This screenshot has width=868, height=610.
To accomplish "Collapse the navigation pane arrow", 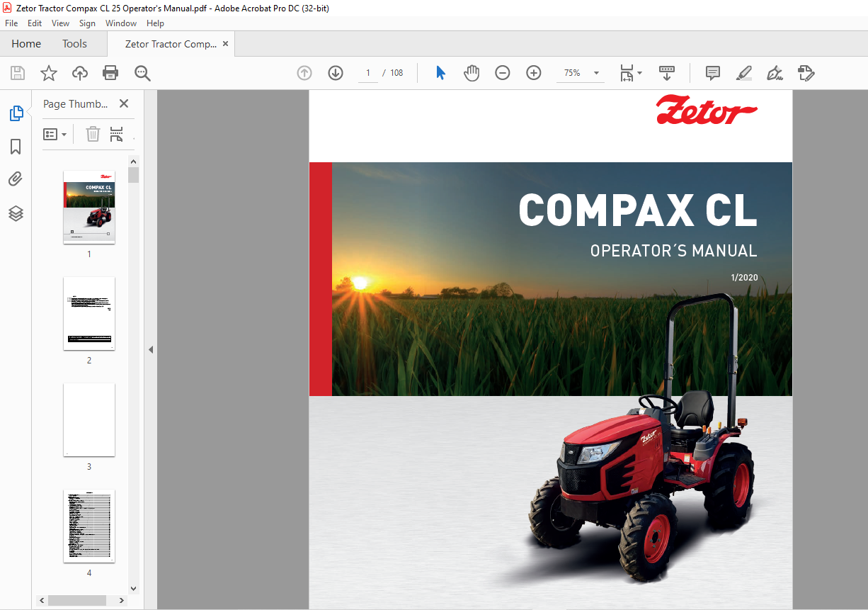I will 151,349.
